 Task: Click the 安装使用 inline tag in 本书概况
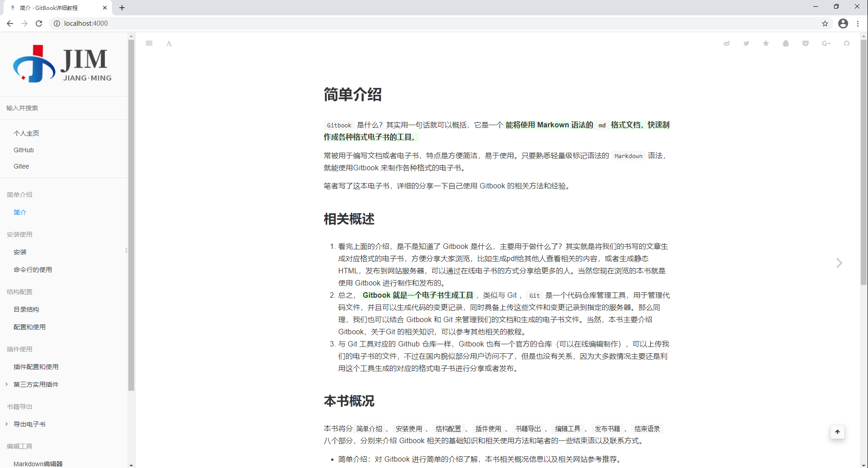coord(409,429)
